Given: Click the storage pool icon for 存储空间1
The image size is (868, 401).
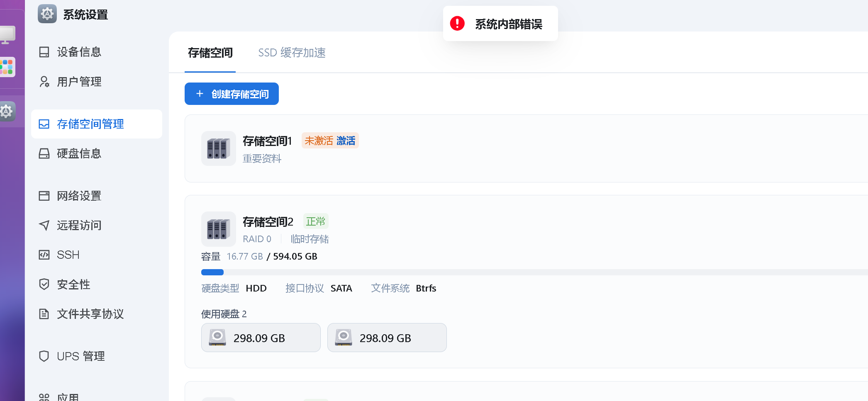Looking at the screenshot, I should coord(219,148).
